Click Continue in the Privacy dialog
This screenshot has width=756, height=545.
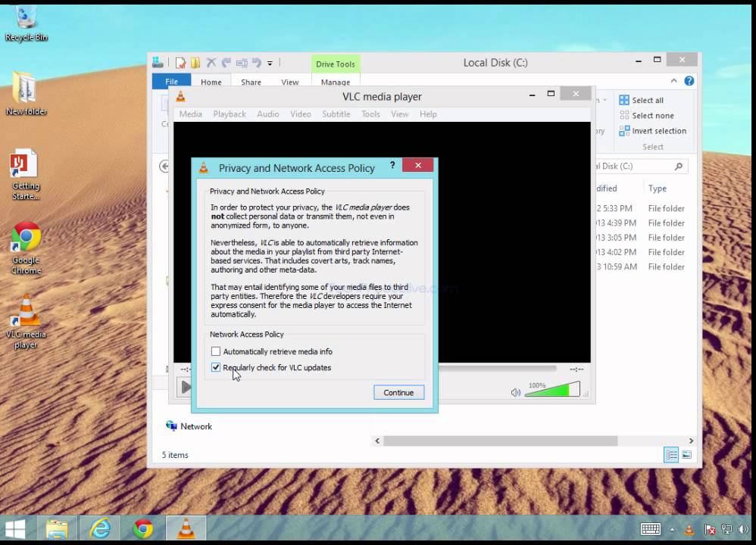tap(398, 392)
